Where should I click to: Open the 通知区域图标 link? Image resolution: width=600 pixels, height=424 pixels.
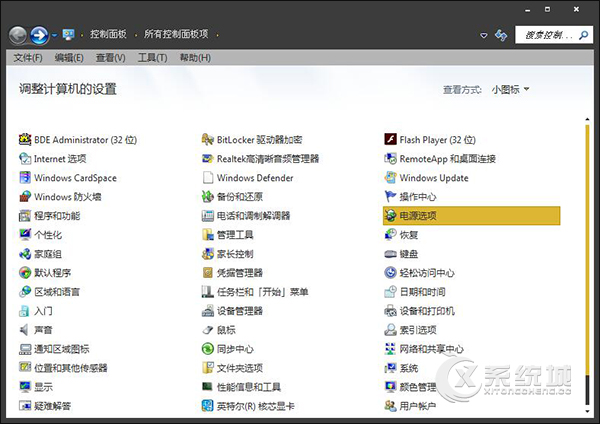[x=62, y=349]
